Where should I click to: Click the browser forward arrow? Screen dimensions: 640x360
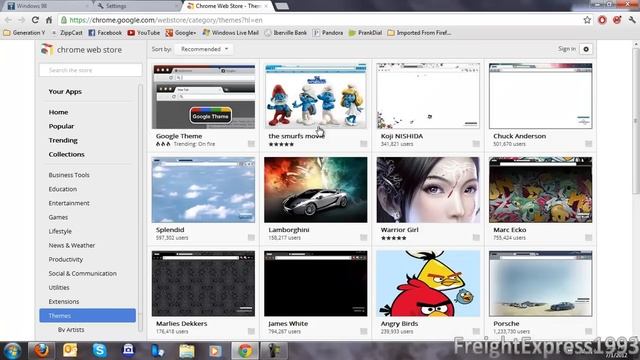(22, 20)
